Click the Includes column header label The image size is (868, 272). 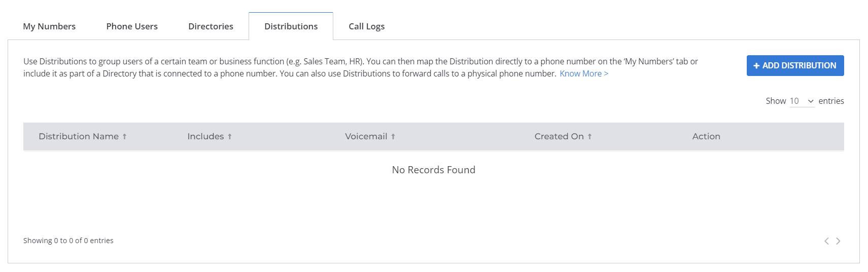point(205,137)
